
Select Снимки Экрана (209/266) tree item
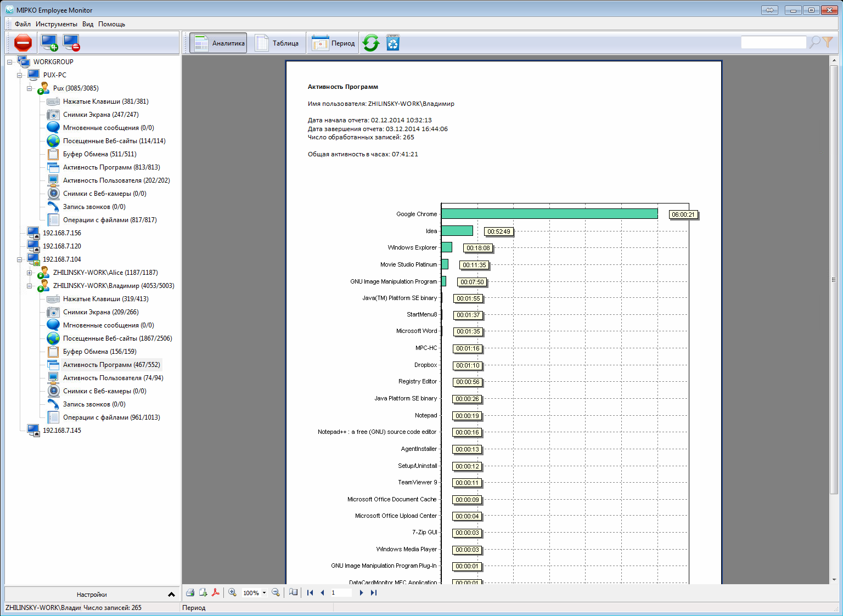click(101, 312)
